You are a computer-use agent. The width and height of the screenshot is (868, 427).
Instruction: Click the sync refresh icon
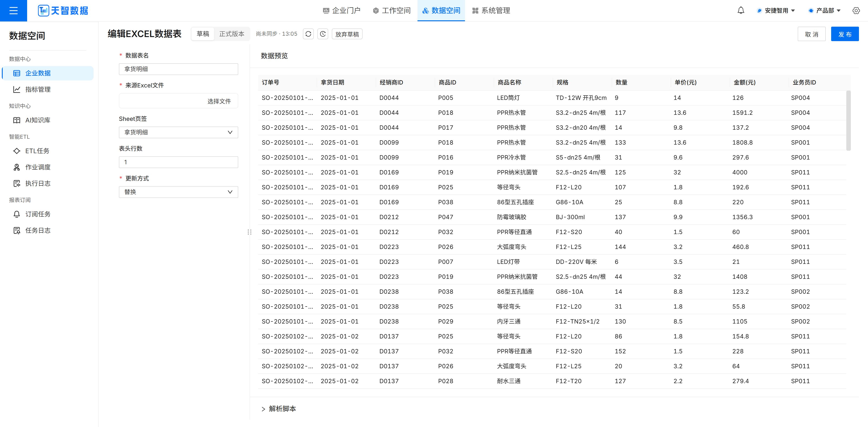coord(308,34)
